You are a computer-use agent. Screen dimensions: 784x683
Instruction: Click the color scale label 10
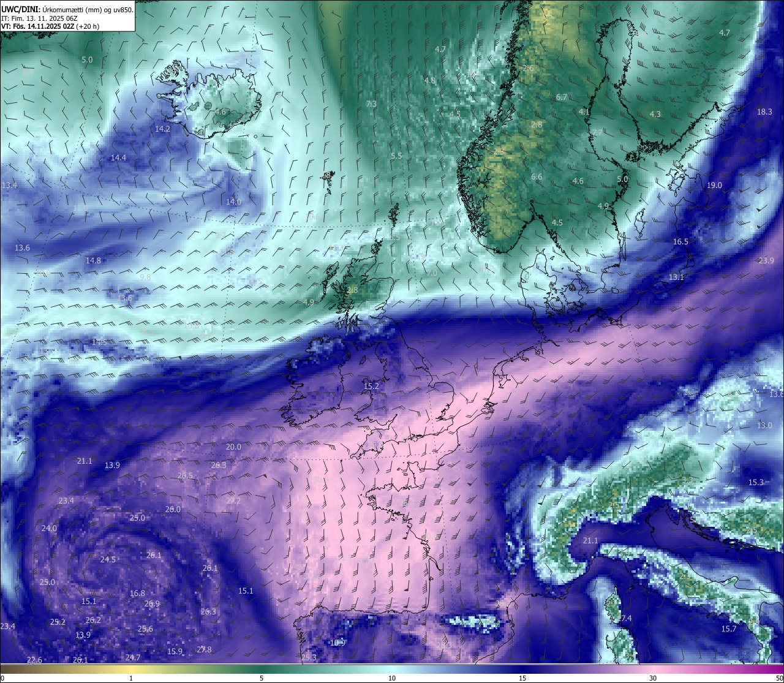(392, 678)
